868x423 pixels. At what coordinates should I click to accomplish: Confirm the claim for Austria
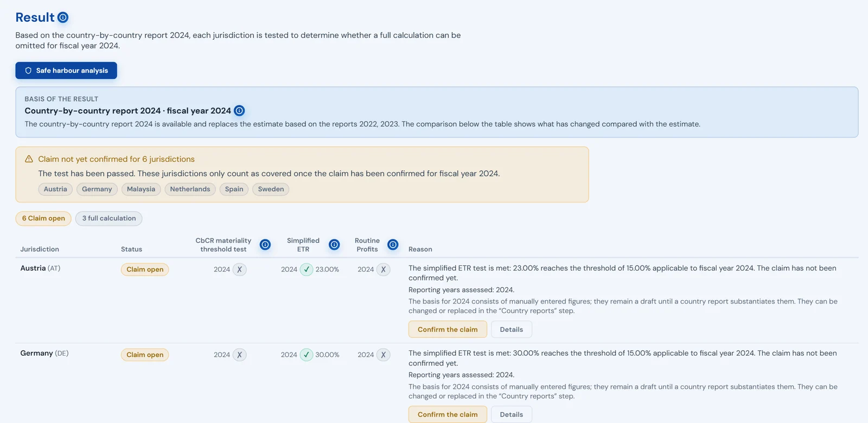[x=448, y=330]
